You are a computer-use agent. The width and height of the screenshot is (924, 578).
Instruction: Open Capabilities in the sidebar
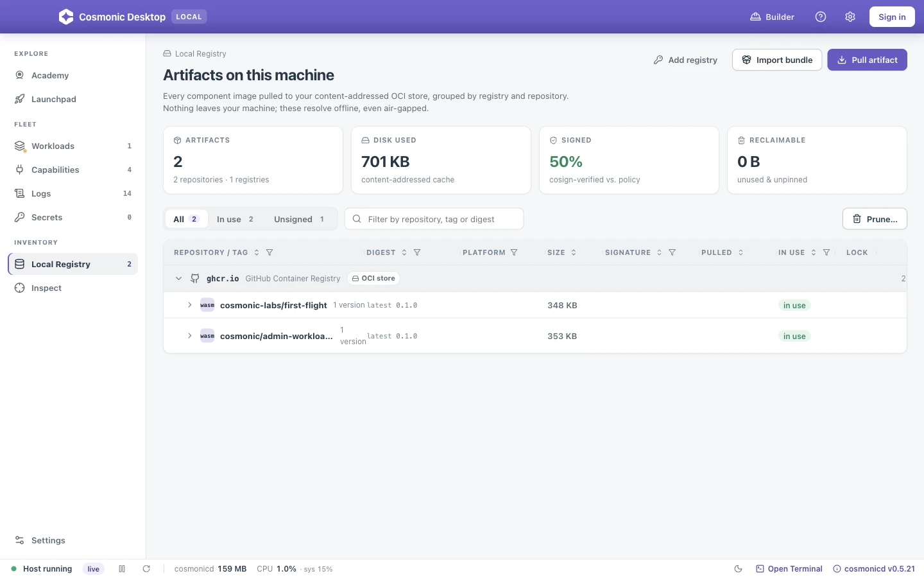(73, 170)
